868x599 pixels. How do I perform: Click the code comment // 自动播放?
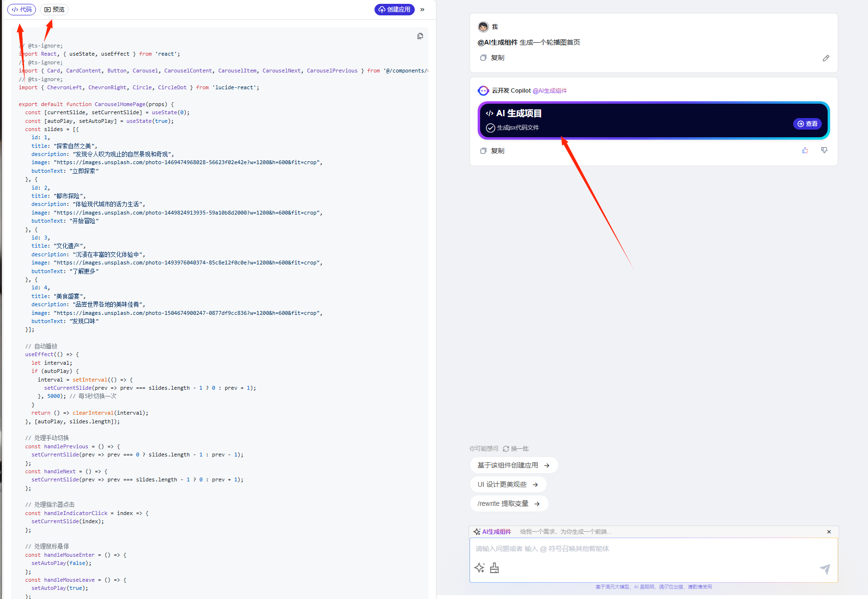(x=41, y=346)
